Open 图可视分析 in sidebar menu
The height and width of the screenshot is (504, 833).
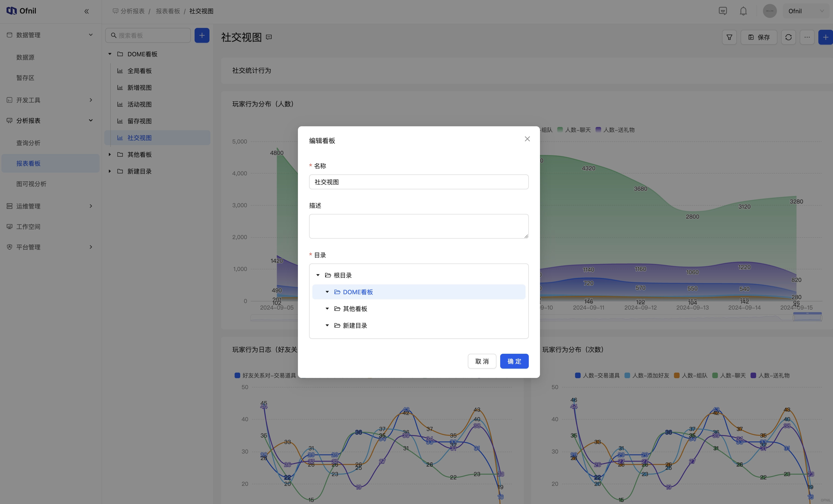coord(31,184)
